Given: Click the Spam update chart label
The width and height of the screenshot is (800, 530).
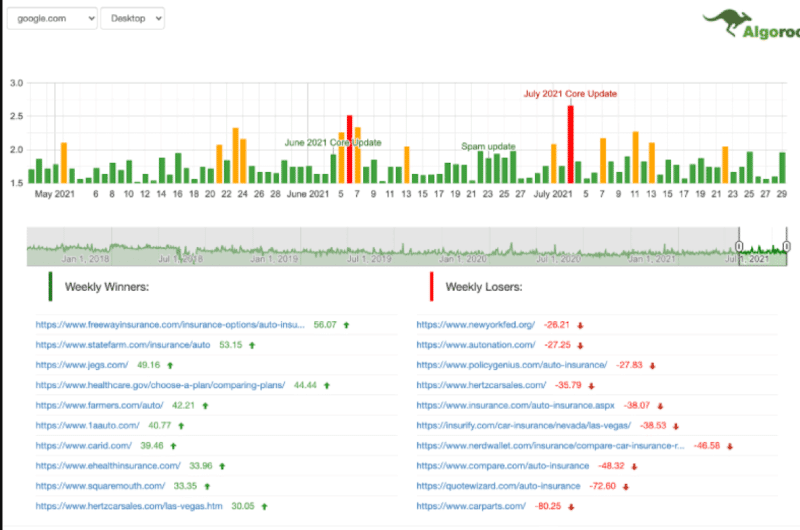Looking at the screenshot, I should click(488, 146).
